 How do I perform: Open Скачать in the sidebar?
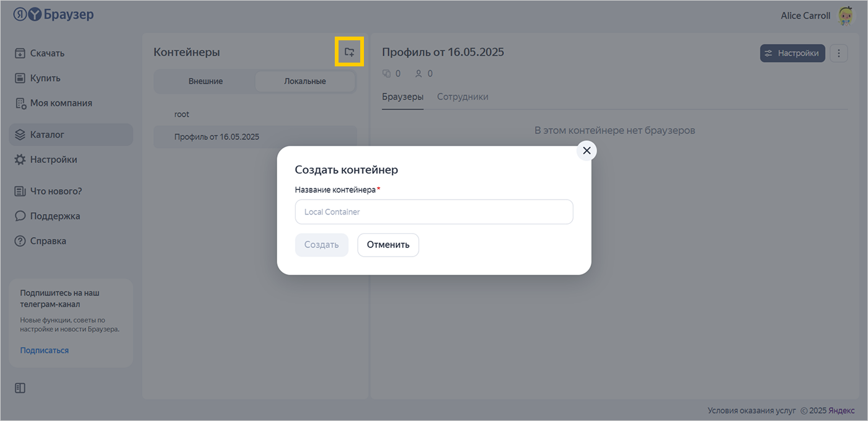coord(47,53)
